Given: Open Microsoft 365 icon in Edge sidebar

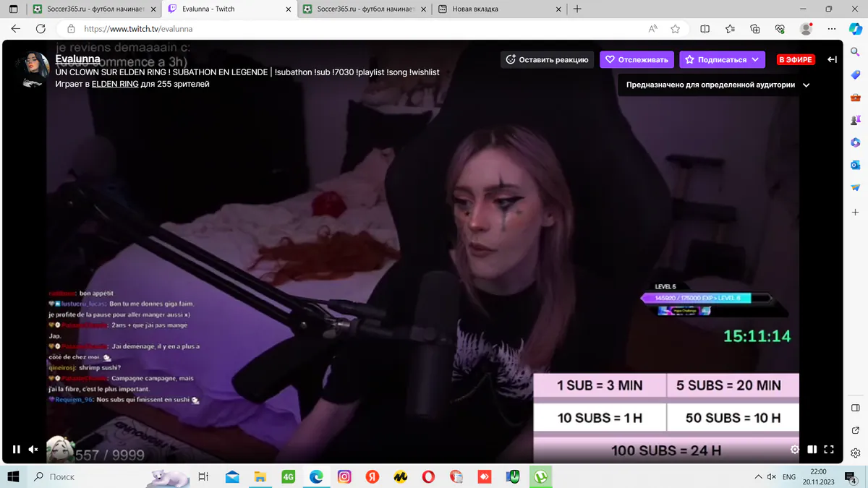Looking at the screenshot, I should coord(856,142).
